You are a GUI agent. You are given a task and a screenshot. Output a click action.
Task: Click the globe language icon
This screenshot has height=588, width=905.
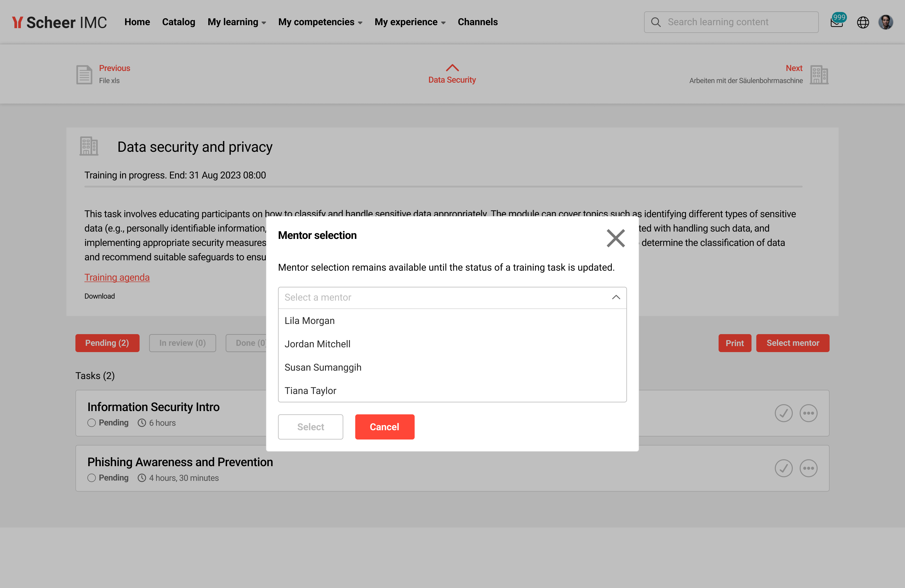(x=863, y=22)
